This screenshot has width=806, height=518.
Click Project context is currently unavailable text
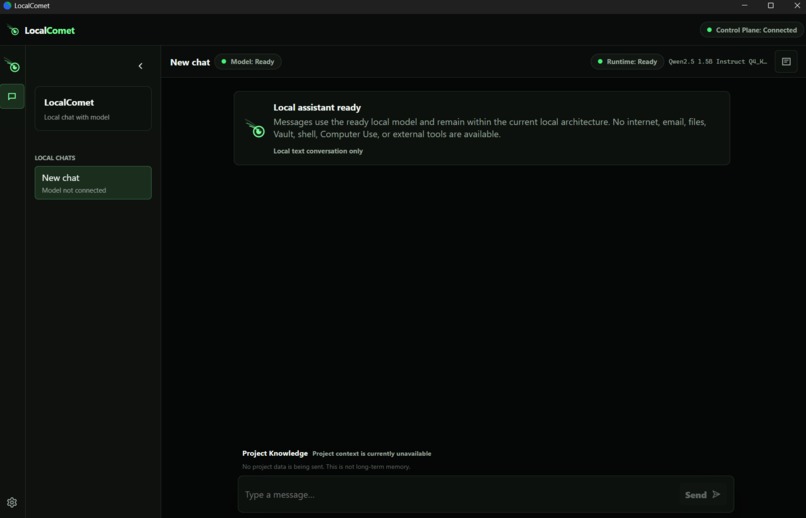coord(372,454)
